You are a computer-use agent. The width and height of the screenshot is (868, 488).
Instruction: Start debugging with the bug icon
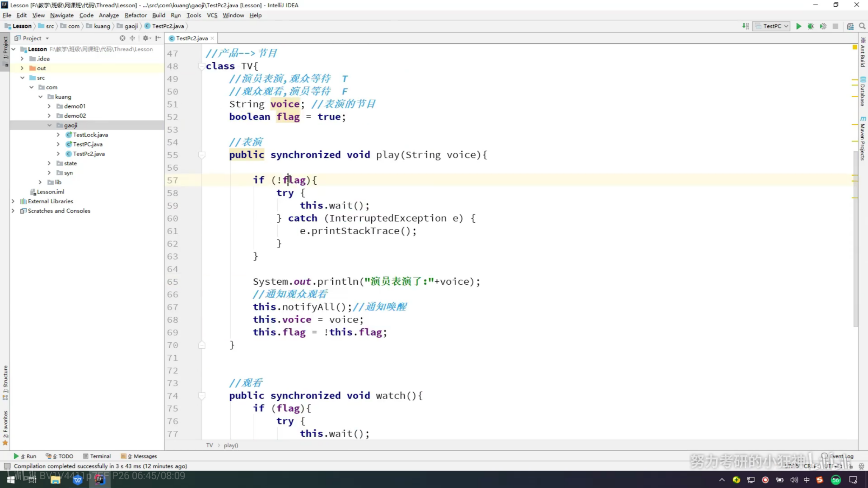[811, 26]
